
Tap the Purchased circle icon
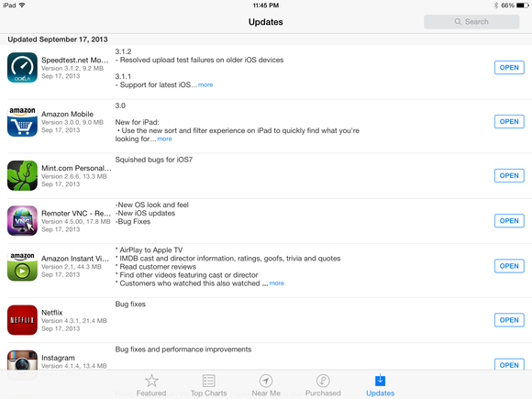323,381
